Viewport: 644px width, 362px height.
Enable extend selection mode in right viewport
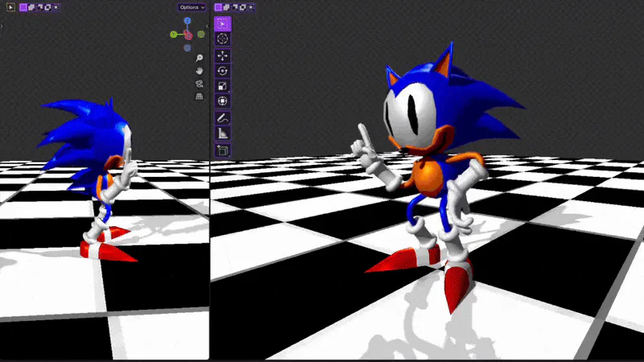pyautogui.click(x=227, y=7)
